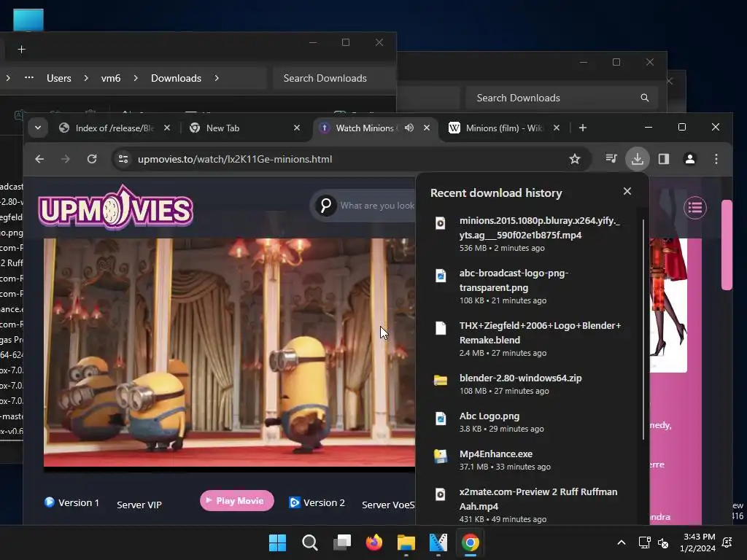Viewport: 747px width, 560px height.
Task: Focus the What are you looking search box
Action: [376, 205]
